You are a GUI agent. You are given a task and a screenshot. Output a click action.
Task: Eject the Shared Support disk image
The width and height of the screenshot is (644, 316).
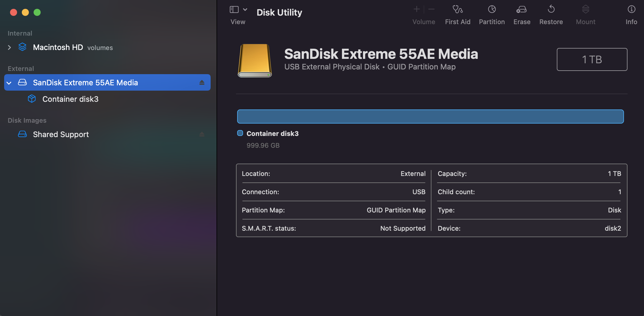click(x=202, y=134)
